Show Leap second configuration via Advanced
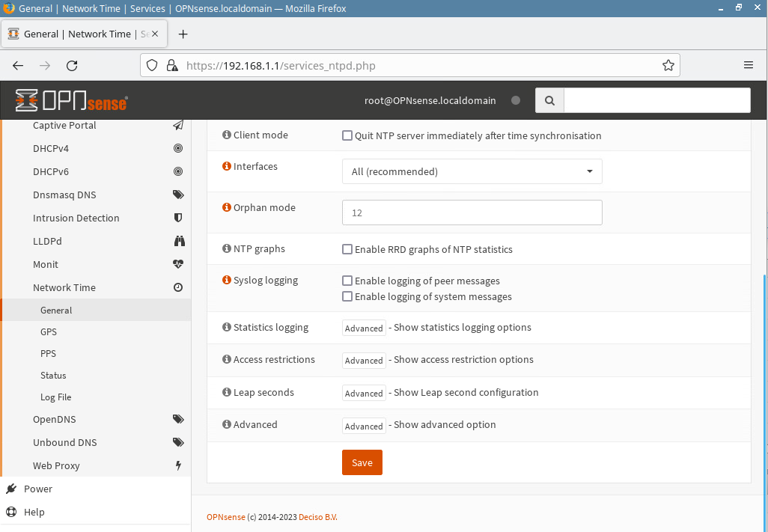This screenshot has height=532, width=768. tap(364, 393)
